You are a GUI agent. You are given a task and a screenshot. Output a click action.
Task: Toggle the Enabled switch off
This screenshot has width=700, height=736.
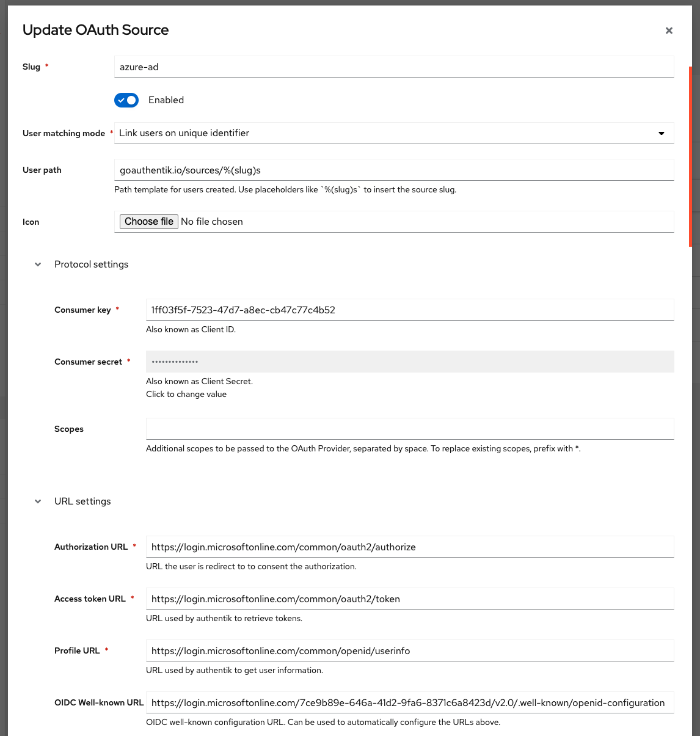pos(126,100)
